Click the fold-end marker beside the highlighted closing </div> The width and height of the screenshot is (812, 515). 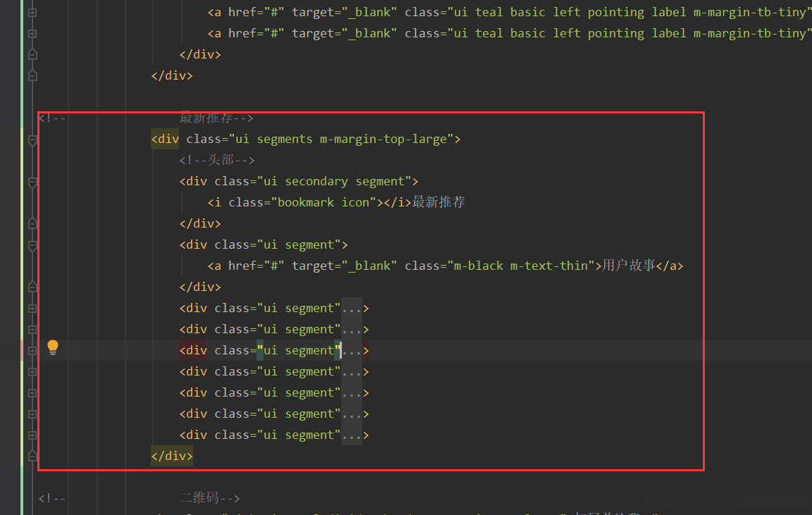point(32,457)
